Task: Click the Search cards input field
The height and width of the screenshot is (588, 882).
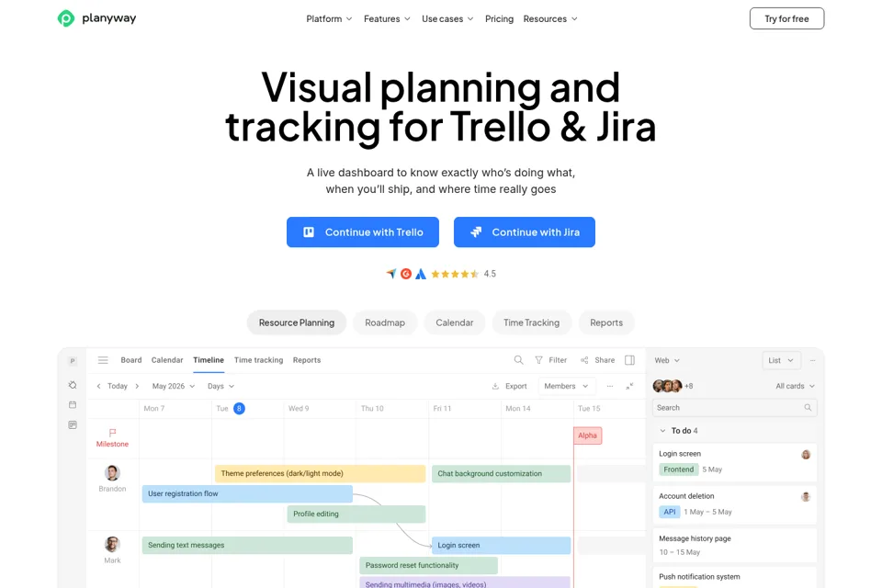Action: 735,407
